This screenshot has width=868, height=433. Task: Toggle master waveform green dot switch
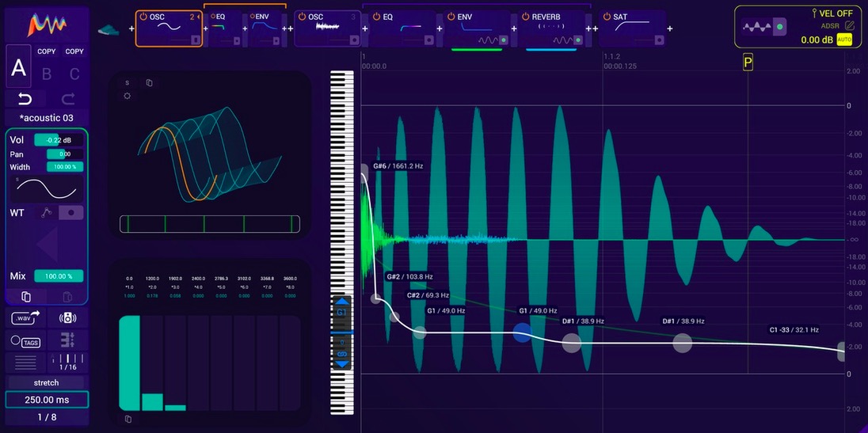780,27
